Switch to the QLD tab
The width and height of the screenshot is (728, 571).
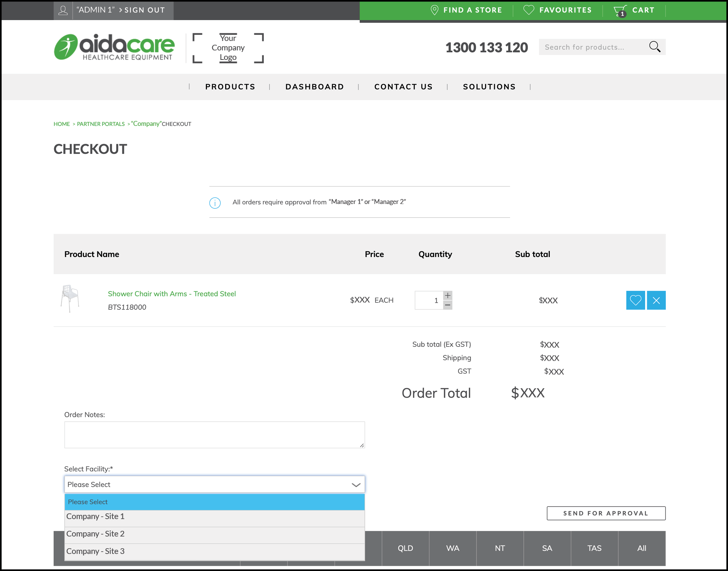click(x=405, y=548)
